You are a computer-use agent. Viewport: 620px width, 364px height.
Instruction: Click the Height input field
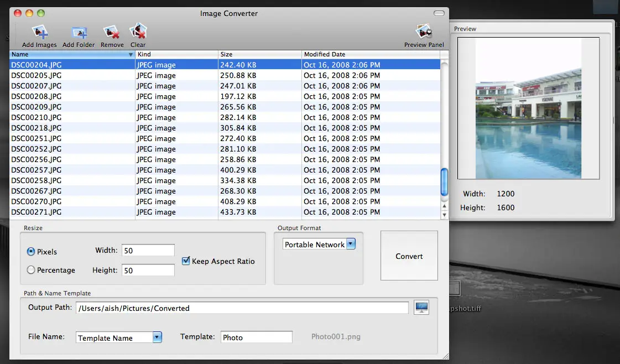tap(148, 270)
